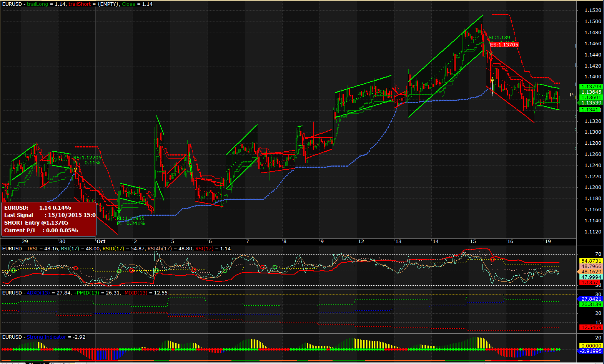Image resolution: width=604 pixels, height=364 pixels.
Task: Click the trailShort label in chart title
Action: coord(80,4)
